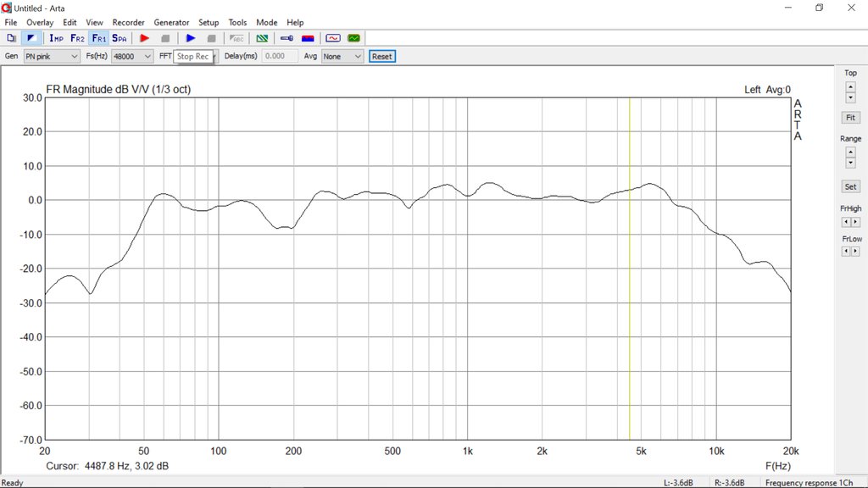Image resolution: width=868 pixels, height=488 pixels.
Task: Open the Avg None dropdown
Action: [342, 57]
